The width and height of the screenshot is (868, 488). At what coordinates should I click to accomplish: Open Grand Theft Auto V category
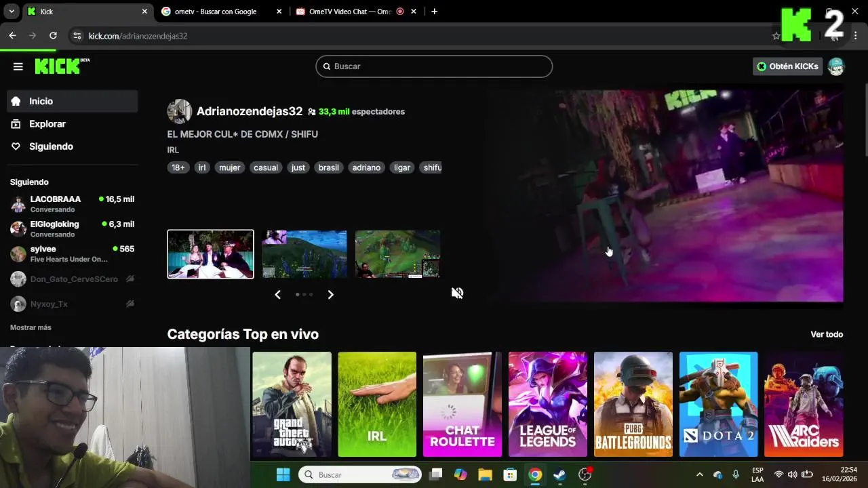point(292,404)
